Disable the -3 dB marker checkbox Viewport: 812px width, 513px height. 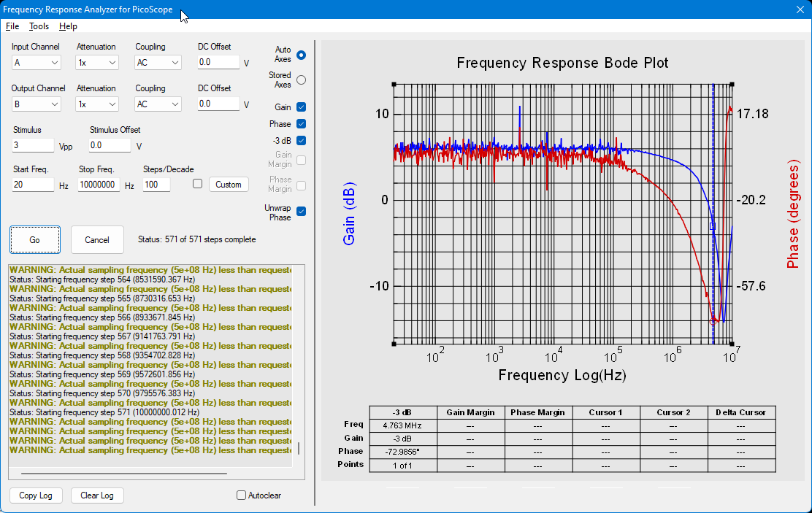pos(301,140)
